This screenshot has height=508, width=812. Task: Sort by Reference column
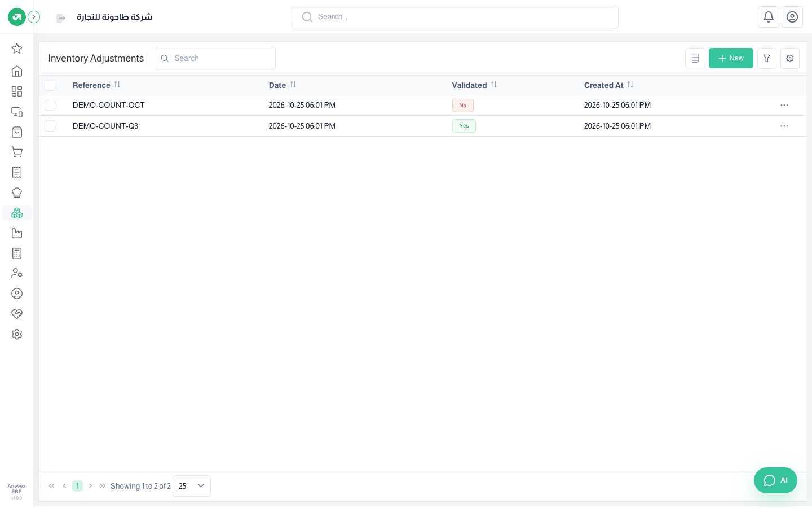(117, 85)
